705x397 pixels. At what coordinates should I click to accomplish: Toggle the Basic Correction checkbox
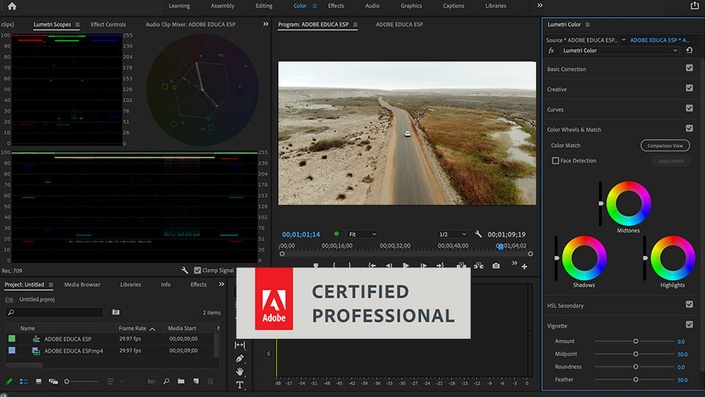point(689,68)
